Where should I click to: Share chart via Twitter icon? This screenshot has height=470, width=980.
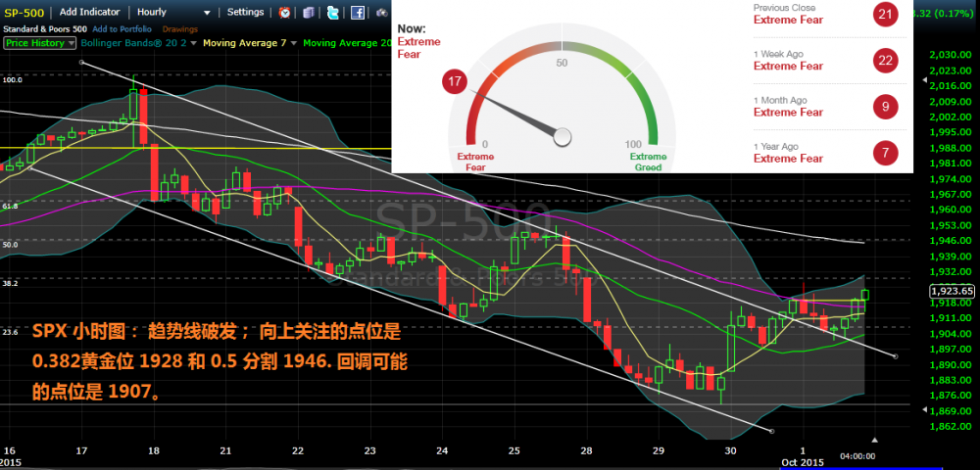[x=333, y=12]
